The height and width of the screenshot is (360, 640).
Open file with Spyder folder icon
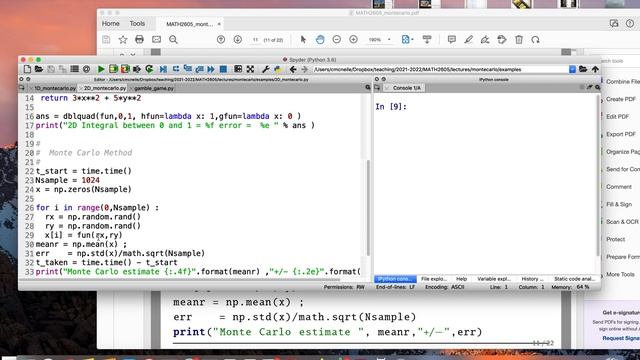39,69
